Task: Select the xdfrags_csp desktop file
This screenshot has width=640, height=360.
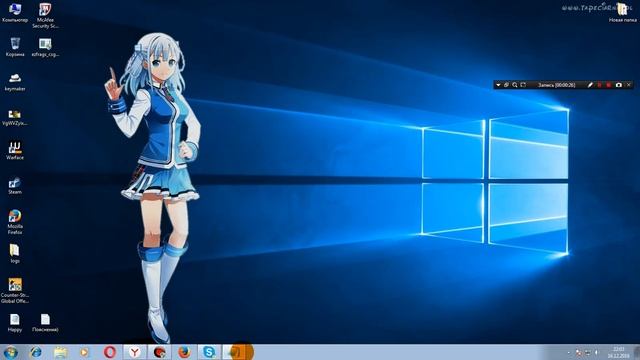Action: pos(45,47)
